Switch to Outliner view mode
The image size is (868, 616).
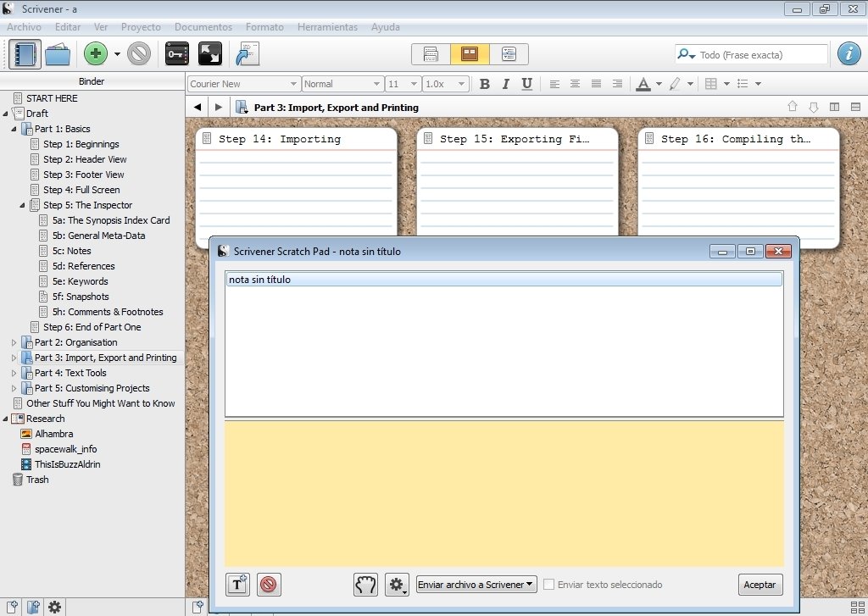pyautogui.click(x=509, y=53)
